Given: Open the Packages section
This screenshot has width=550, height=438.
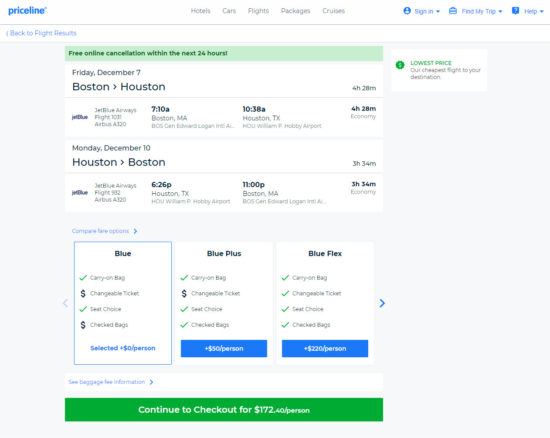Looking at the screenshot, I should [295, 11].
